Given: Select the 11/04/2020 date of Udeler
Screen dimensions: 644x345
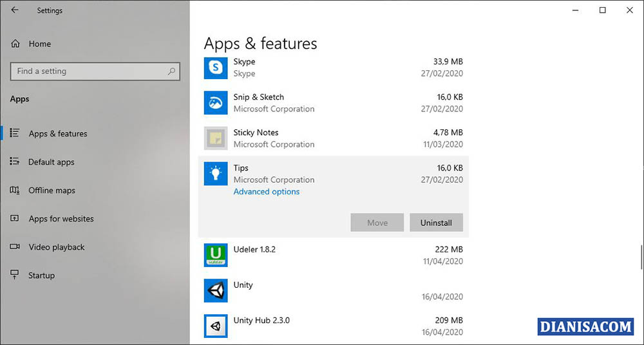Looking at the screenshot, I should click(443, 261).
